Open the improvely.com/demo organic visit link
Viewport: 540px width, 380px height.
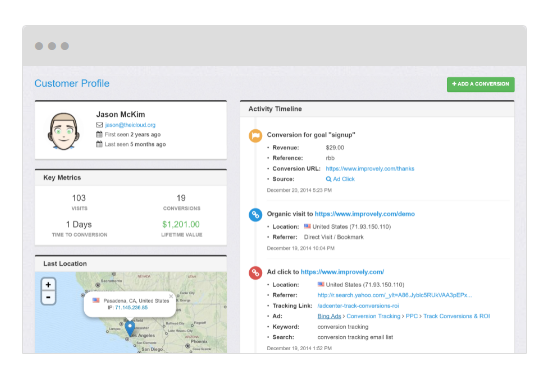(365, 214)
